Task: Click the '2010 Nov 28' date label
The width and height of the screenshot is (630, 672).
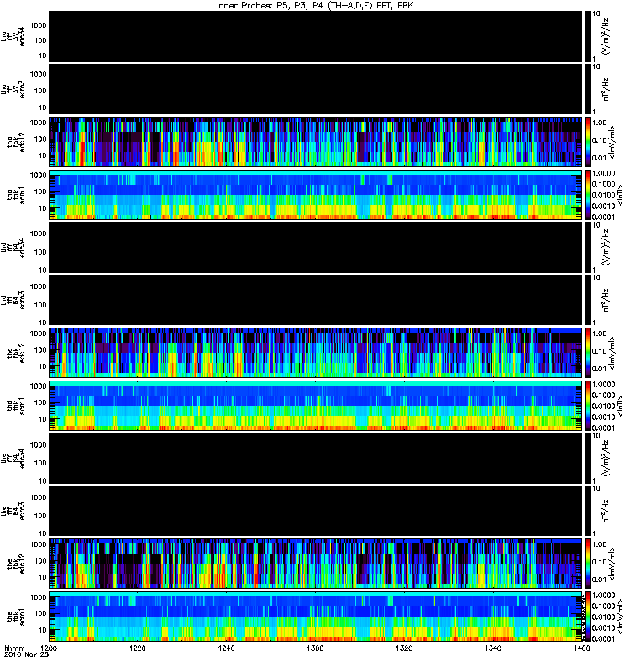Action: (26, 655)
